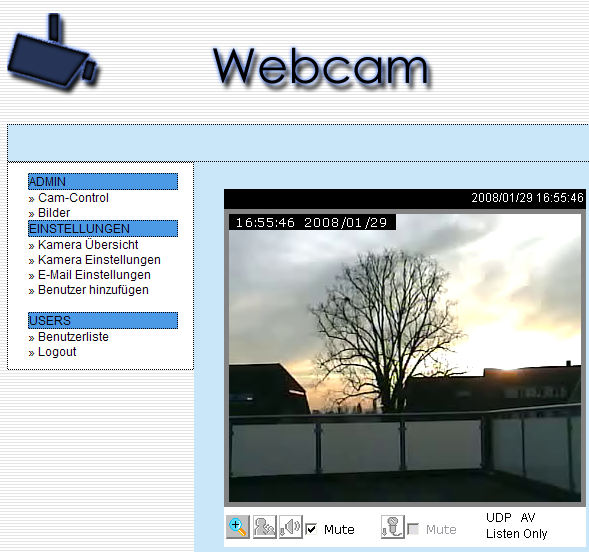Click the microphone volume icon
The width and height of the screenshot is (589, 552).
click(393, 527)
